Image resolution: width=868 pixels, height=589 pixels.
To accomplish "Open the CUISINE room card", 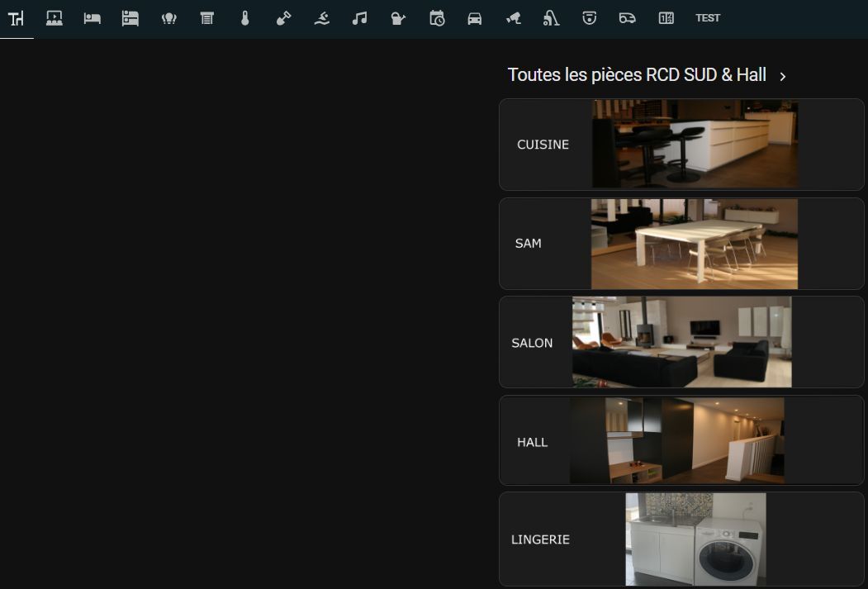I will click(681, 145).
